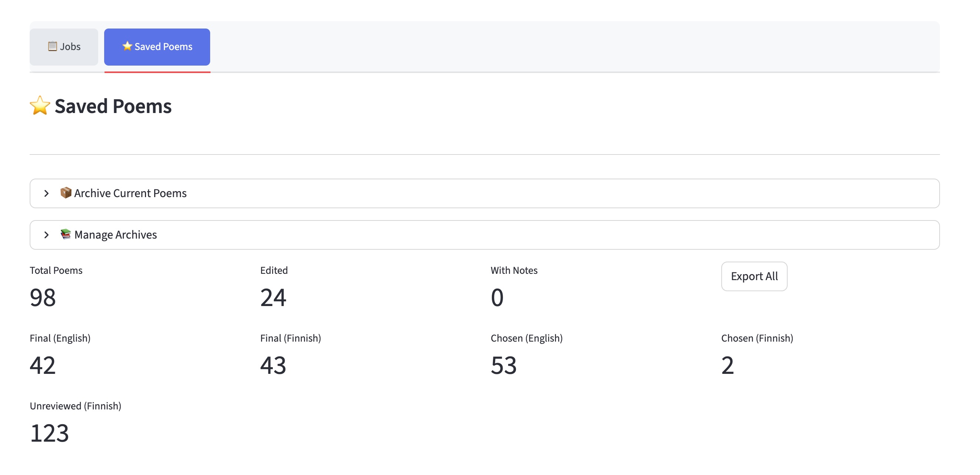Select the Saved Poems tab
The image size is (980, 475).
click(157, 47)
